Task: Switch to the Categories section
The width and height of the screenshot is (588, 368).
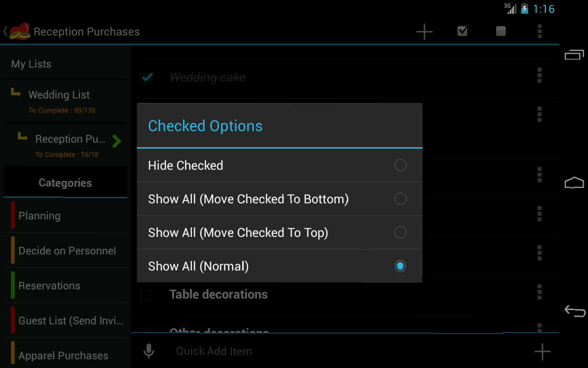Action: coord(65,183)
